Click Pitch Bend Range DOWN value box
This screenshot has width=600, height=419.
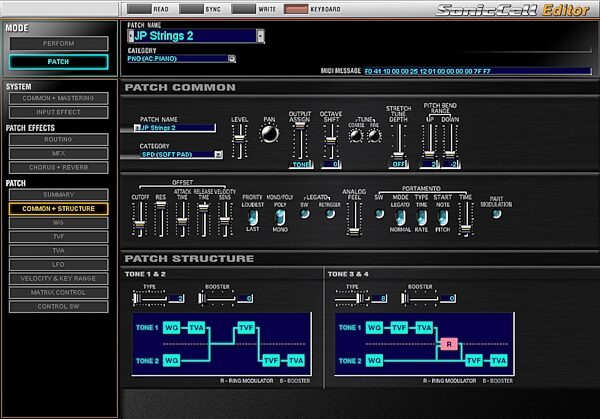point(450,165)
